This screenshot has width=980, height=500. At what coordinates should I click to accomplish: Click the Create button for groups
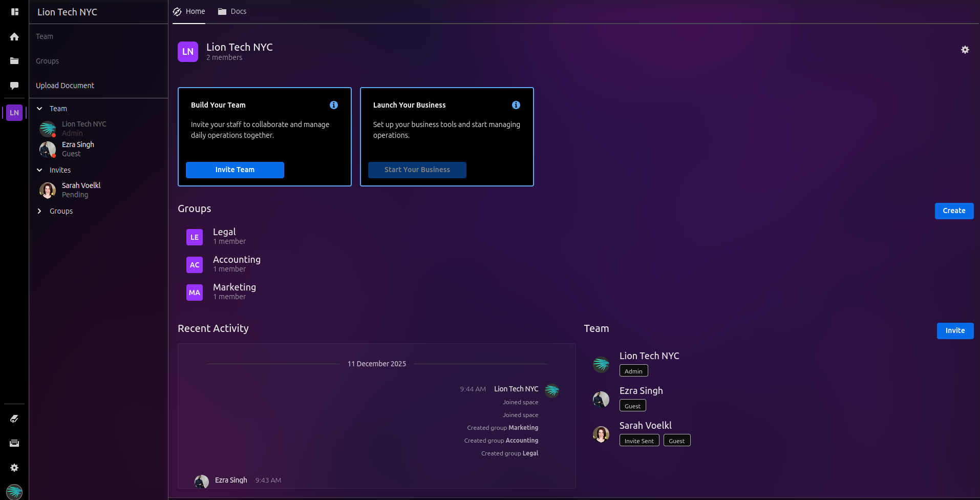pyautogui.click(x=953, y=211)
